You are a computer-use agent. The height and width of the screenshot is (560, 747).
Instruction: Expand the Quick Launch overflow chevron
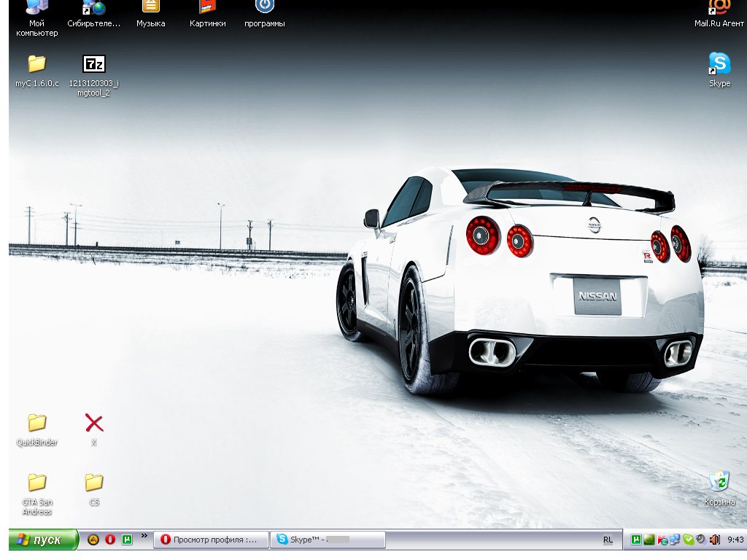(144, 536)
